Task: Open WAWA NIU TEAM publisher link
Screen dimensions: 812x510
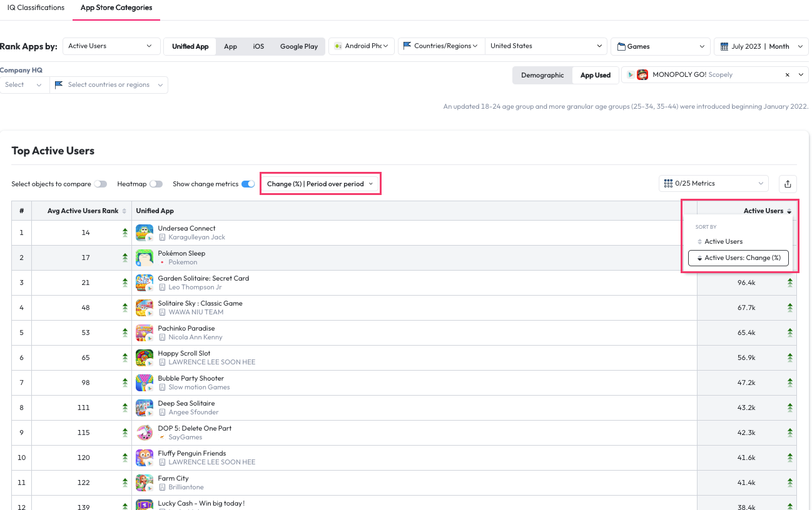Action: pos(196,312)
